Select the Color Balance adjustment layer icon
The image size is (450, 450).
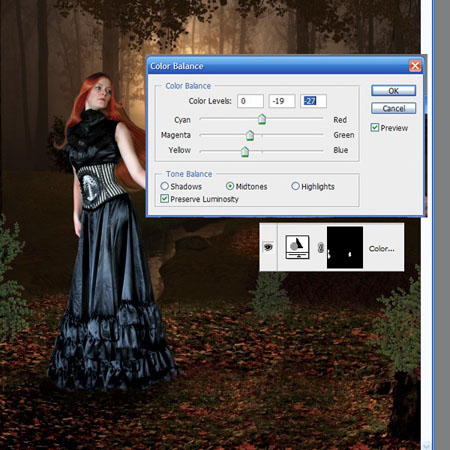click(297, 247)
